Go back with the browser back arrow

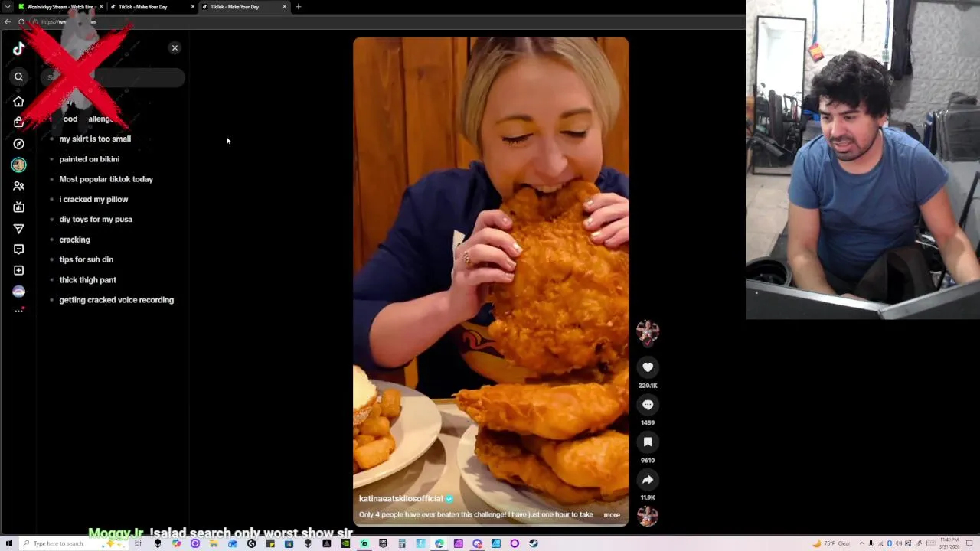click(x=8, y=21)
